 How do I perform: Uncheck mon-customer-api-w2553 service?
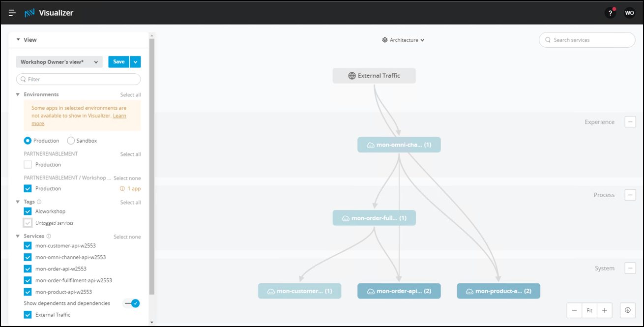tap(28, 246)
